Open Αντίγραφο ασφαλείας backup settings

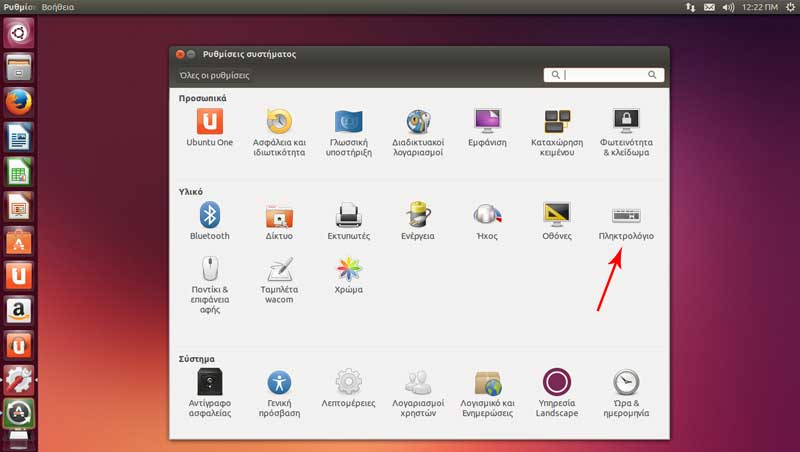pos(210,393)
